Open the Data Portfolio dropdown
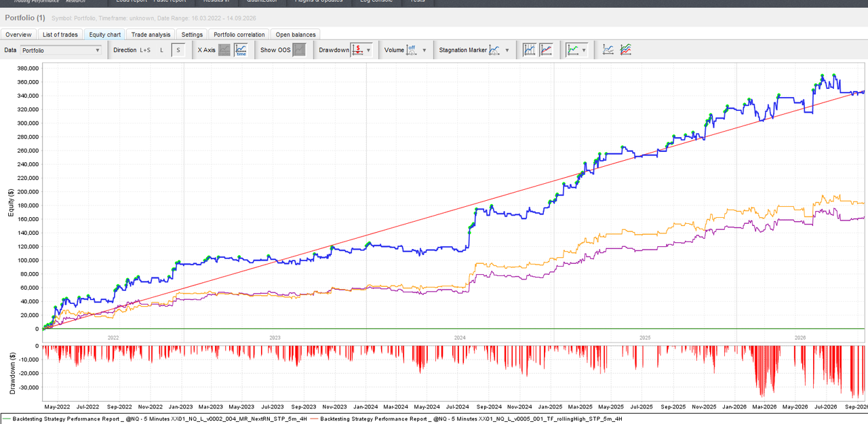 60,50
